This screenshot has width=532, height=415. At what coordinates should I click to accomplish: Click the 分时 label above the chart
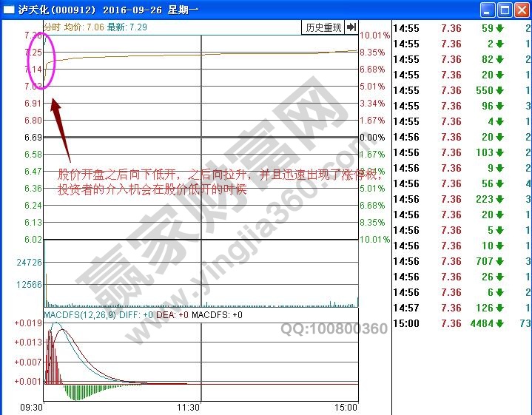(53, 27)
